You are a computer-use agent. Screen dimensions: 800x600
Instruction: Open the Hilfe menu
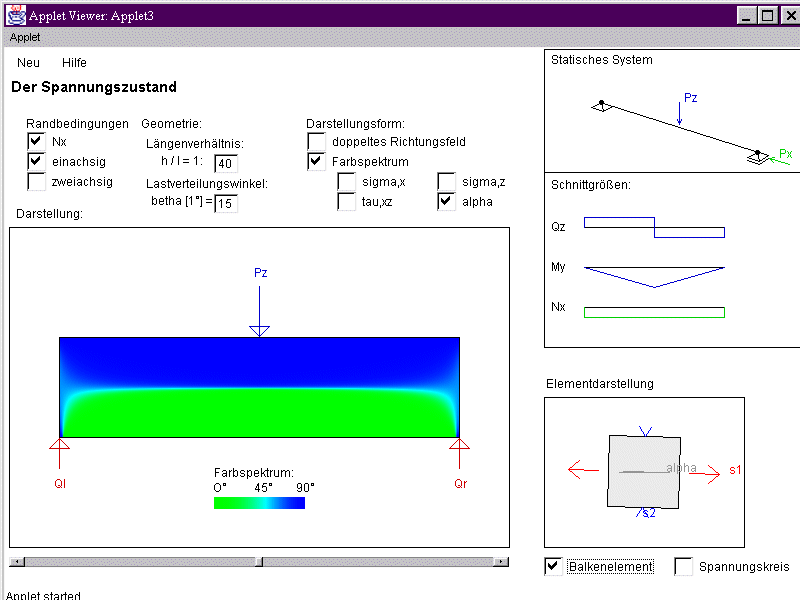(74, 63)
